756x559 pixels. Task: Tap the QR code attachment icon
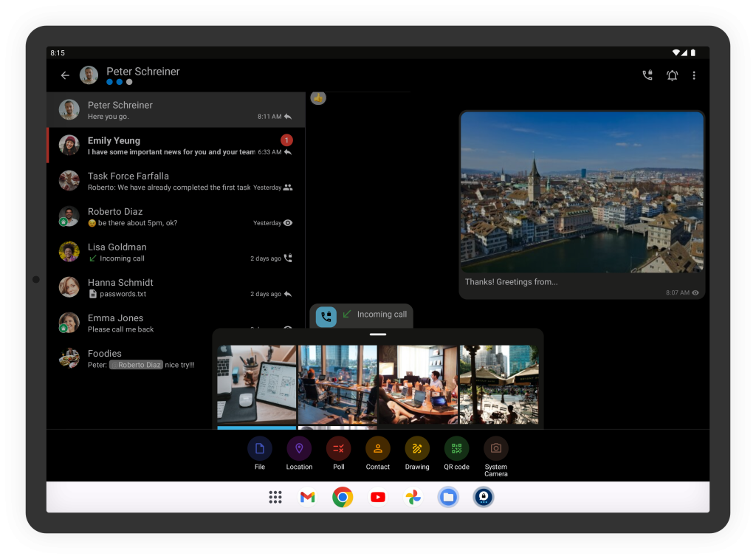tap(456, 448)
